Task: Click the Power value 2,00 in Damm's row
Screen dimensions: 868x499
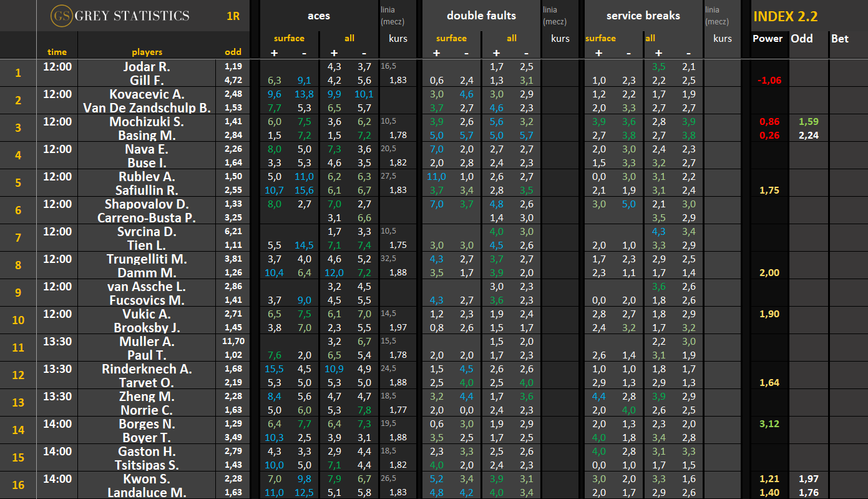Action: click(770, 272)
